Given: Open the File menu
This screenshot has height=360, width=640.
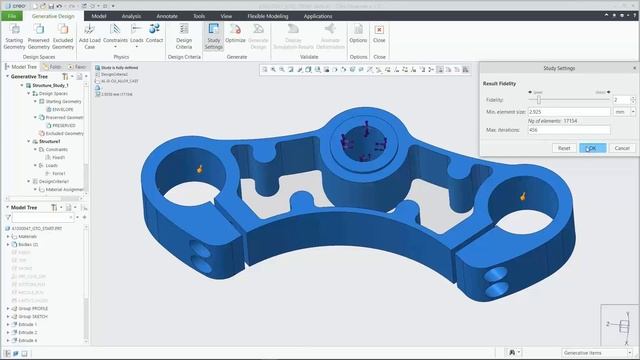Looking at the screenshot, I should point(12,16).
